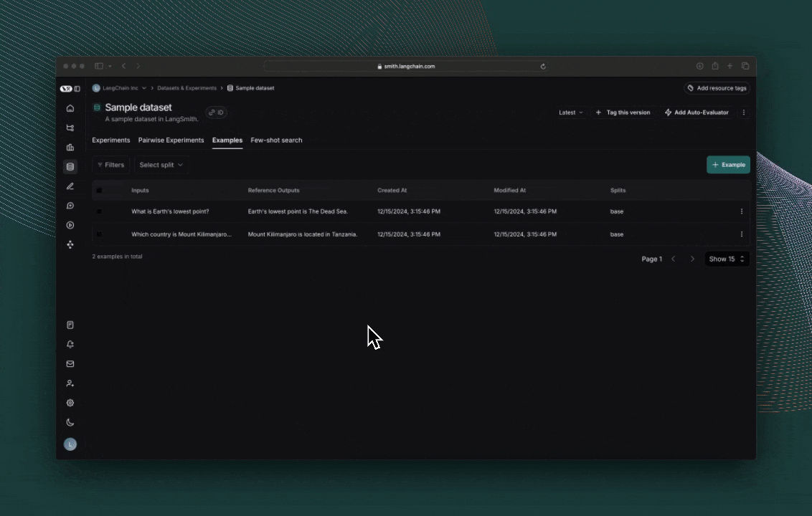The height and width of the screenshot is (516, 812).
Task: Select all examples via header checkbox
Action: click(x=99, y=190)
